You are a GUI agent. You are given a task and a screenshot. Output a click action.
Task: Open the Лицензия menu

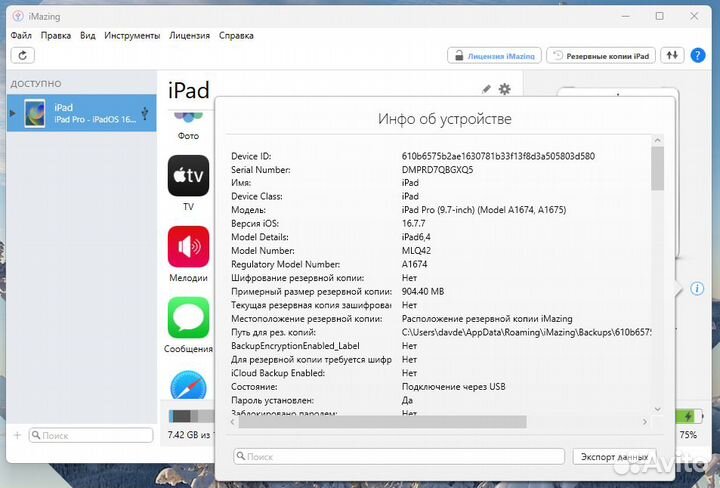click(189, 35)
